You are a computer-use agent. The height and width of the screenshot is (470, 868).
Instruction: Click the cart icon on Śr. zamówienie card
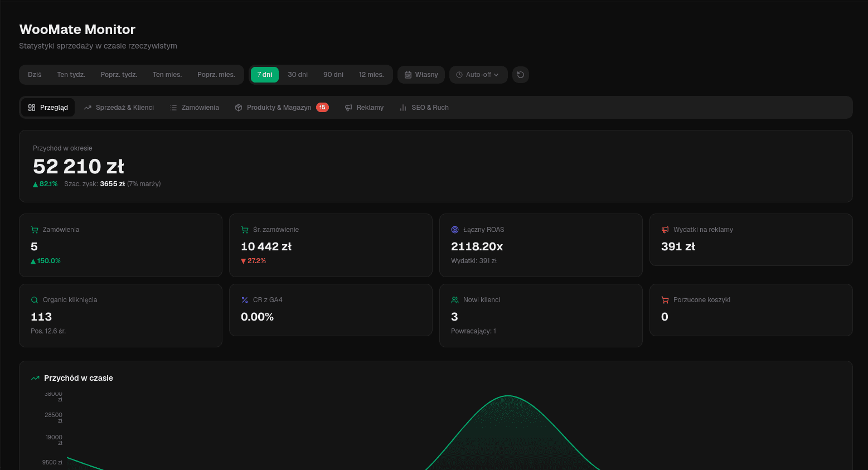[x=245, y=230]
